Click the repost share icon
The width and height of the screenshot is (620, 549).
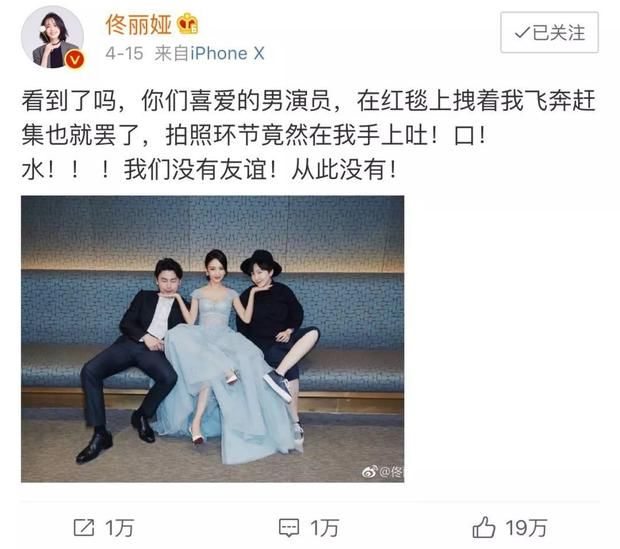coord(84,527)
